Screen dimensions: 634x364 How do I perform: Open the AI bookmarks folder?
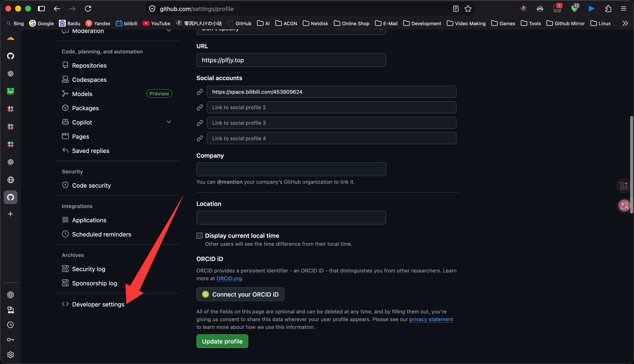pyautogui.click(x=263, y=23)
